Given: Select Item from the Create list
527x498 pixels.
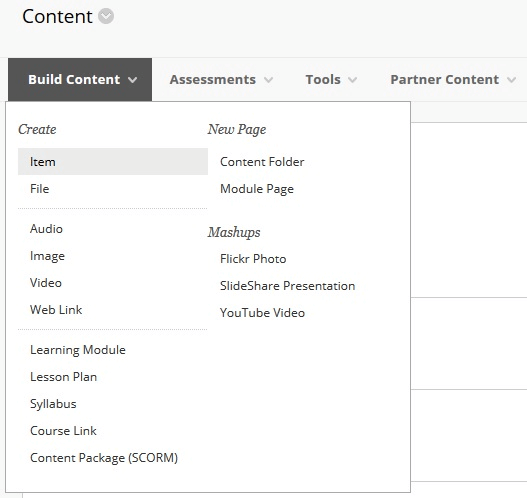Looking at the screenshot, I should click(x=113, y=162).
